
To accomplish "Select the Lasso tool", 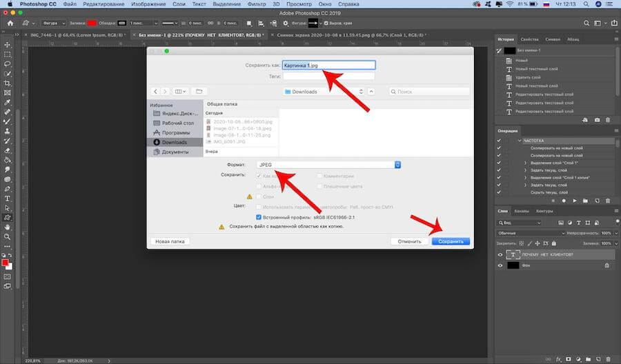I will (7, 63).
